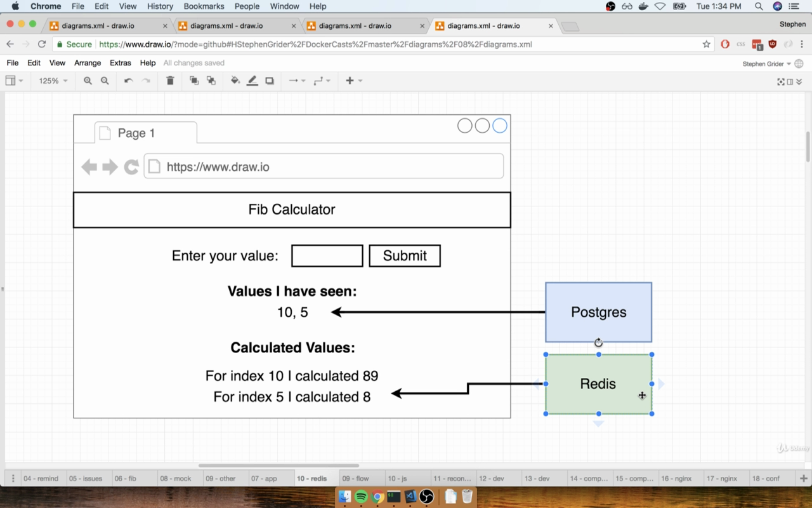Open the draw.io Extras menu
Screen dimensions: 812x508
pos(121,63)
